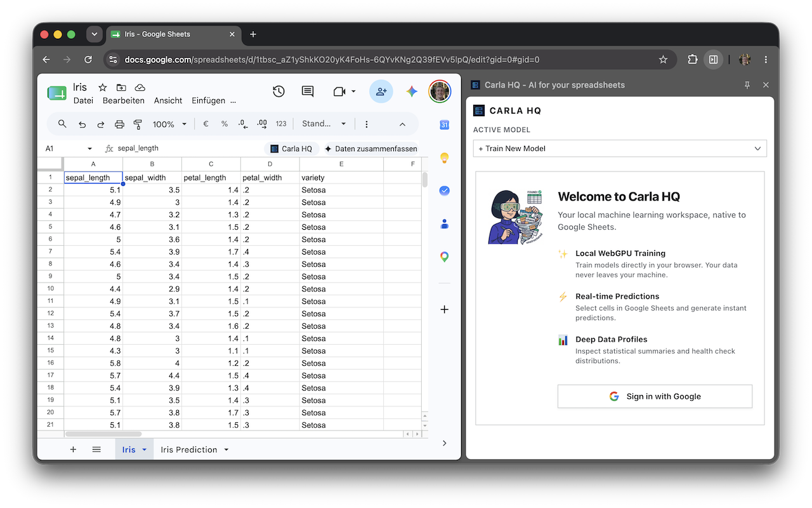
Task: Click the share people button
Action: tap(381, 91)
